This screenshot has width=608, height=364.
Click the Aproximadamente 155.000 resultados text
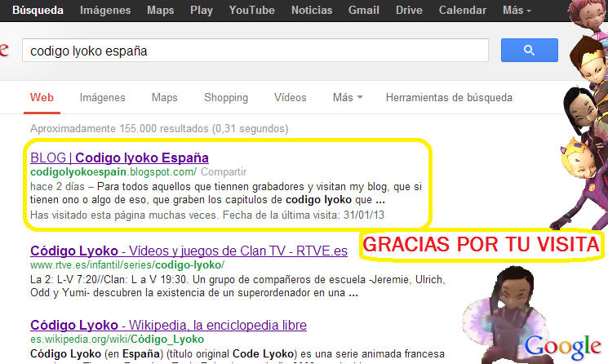tap(159, 129)
